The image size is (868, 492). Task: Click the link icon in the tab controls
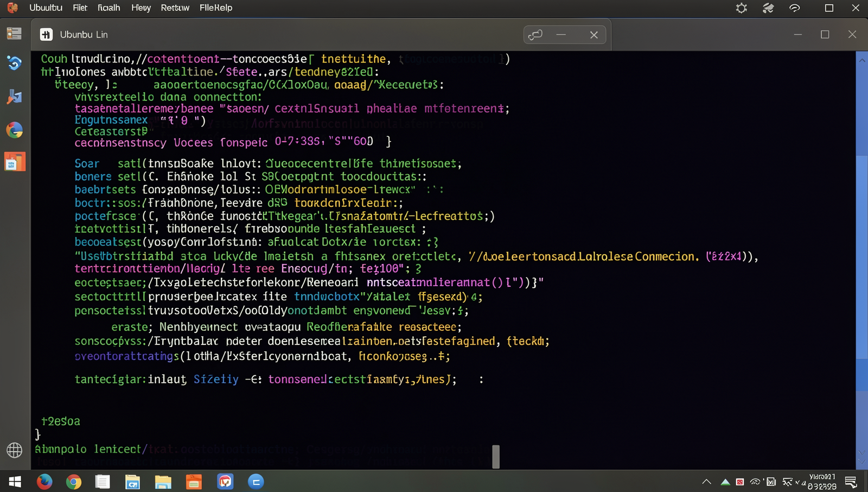pos(535,35)
